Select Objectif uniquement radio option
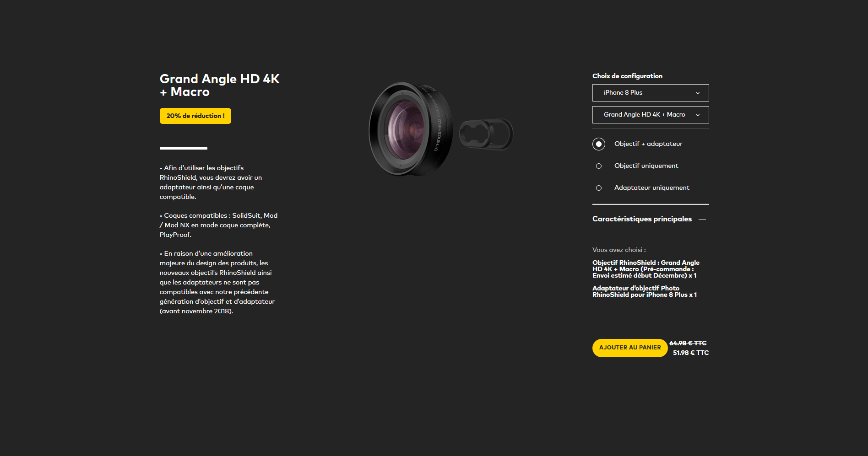Screen dimensions: 868x456 (599, 166)
